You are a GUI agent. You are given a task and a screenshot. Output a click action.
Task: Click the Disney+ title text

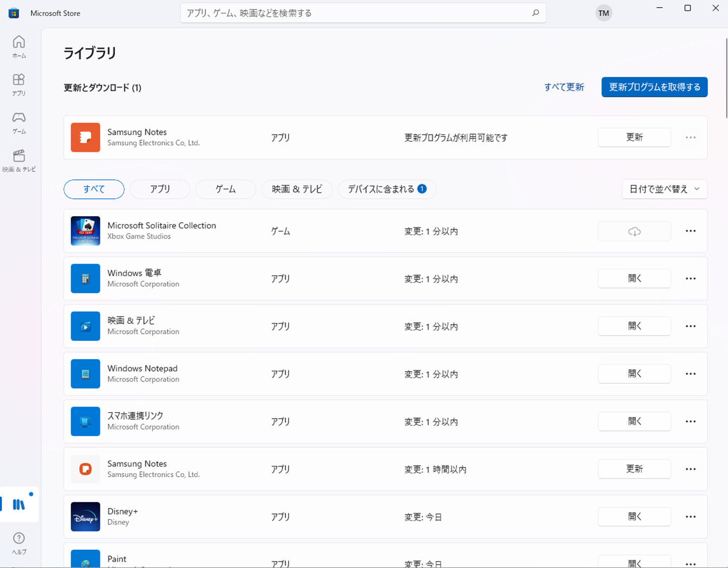pyautogui.click(x=123, y=511)
